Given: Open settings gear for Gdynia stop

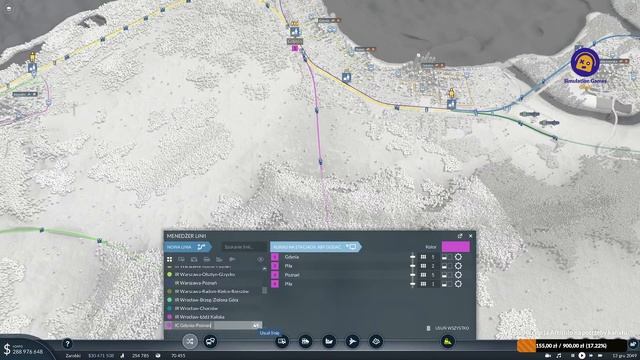Looking at the screenshot, I should point(458,257).
